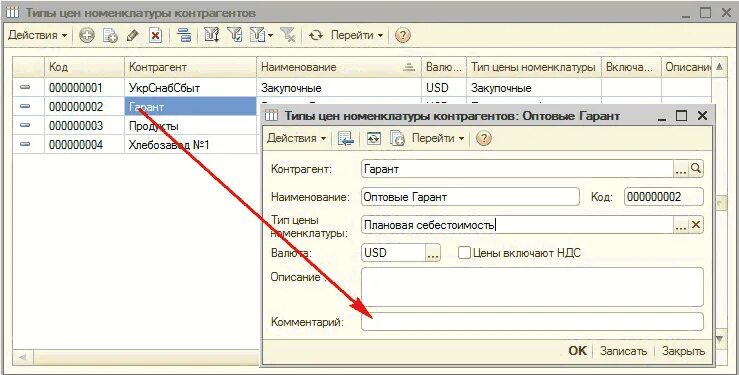Click the filter history funnel icon
Viewport: 739px width, 375px height.
point(257,35)
